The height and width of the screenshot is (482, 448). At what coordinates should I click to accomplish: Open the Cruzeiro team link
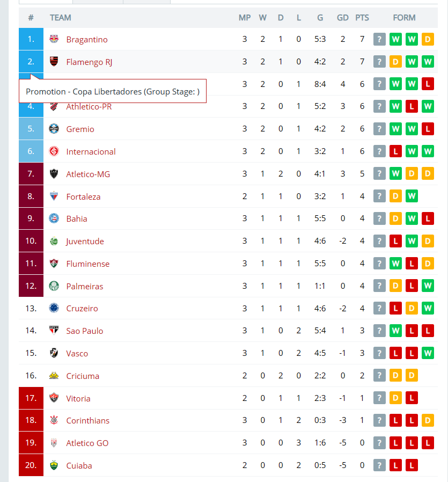pyautogui.click(x=82, y=308)
